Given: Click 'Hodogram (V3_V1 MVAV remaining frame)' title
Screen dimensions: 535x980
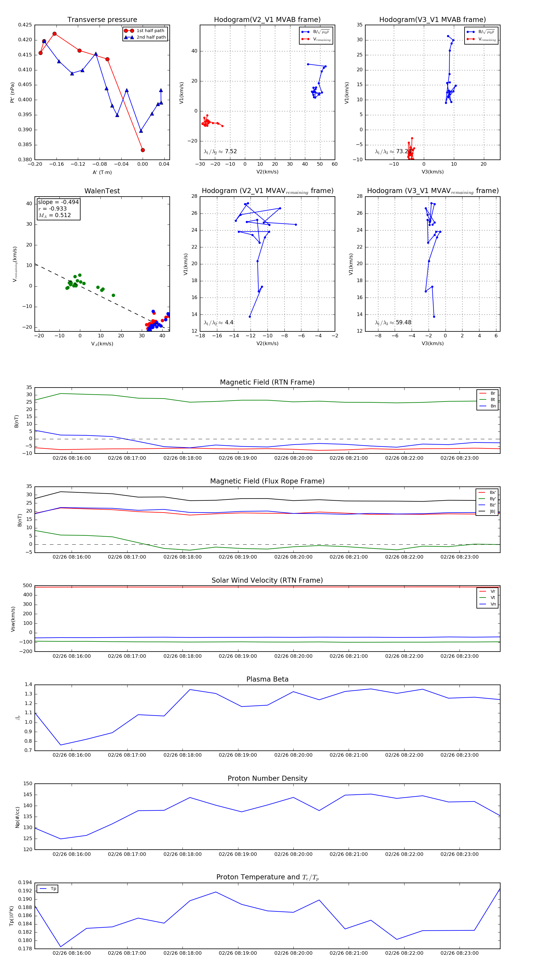Looking at the screenshot, I should pos(432,191).
